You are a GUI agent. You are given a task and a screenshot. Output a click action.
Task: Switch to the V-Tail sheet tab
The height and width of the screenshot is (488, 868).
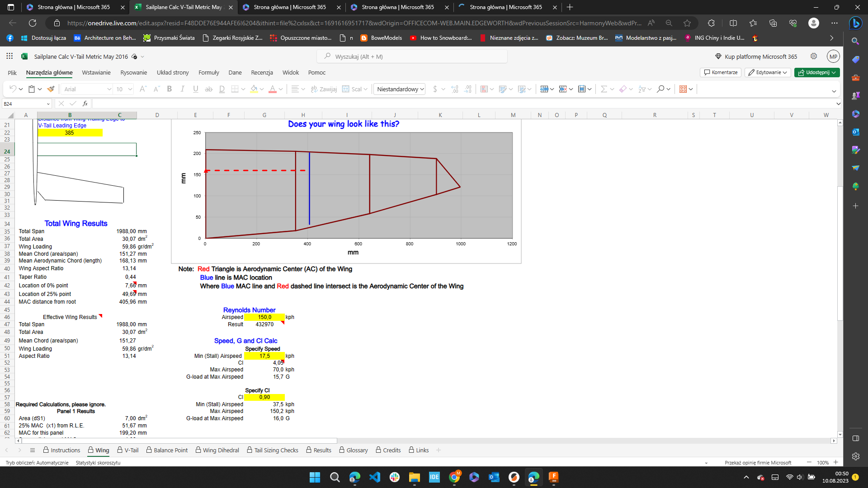[128, 450]
